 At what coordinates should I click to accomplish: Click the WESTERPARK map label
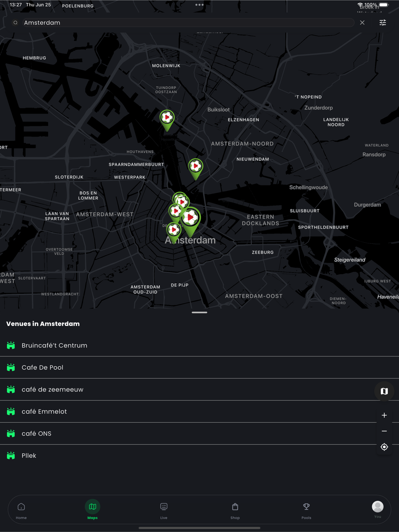pyautogui.click(x=130, y=177)
